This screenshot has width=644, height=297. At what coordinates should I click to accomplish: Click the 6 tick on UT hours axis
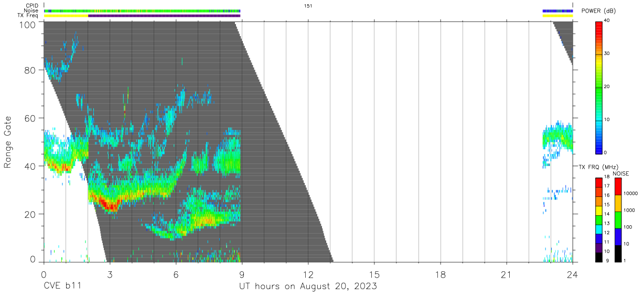(x=176, y=274)
